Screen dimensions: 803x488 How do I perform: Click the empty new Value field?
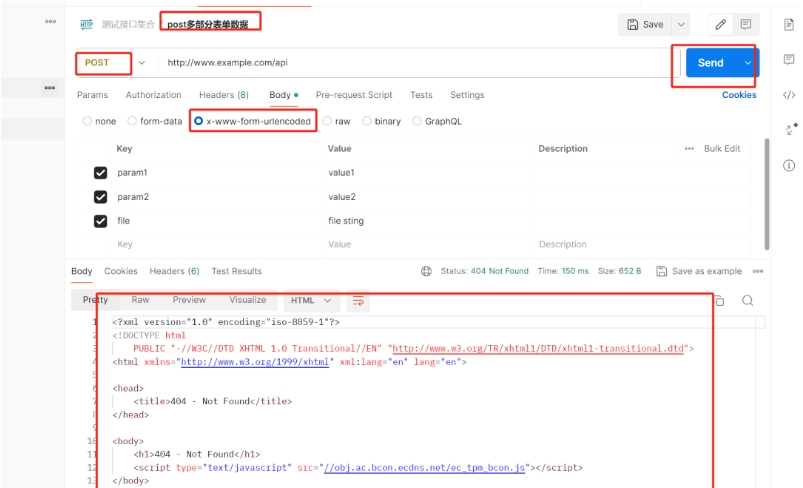428,244
